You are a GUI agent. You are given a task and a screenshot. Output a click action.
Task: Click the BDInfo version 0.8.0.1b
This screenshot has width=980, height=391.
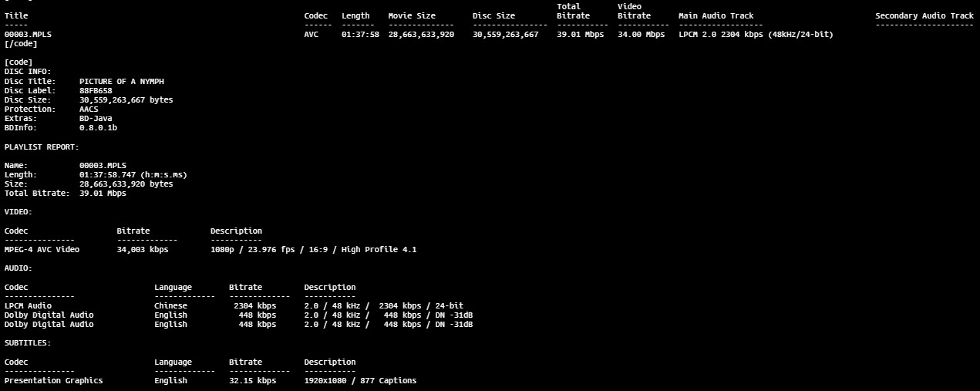98,127
